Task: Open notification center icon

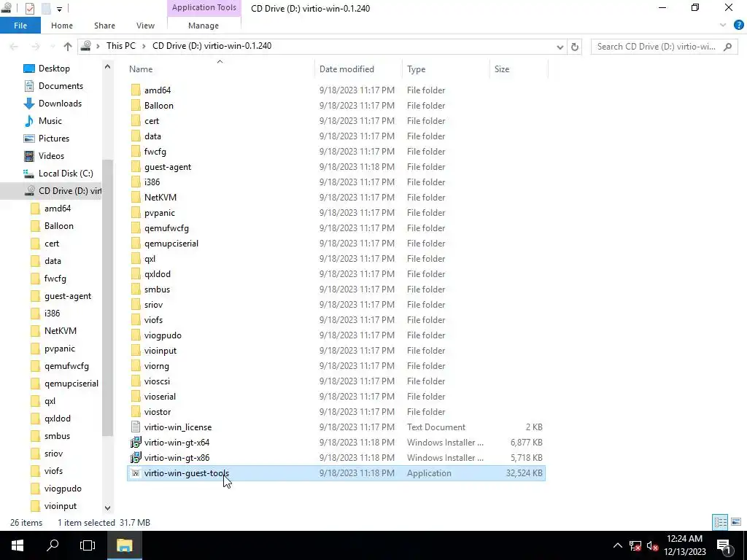Action: (x=724, y=545)
